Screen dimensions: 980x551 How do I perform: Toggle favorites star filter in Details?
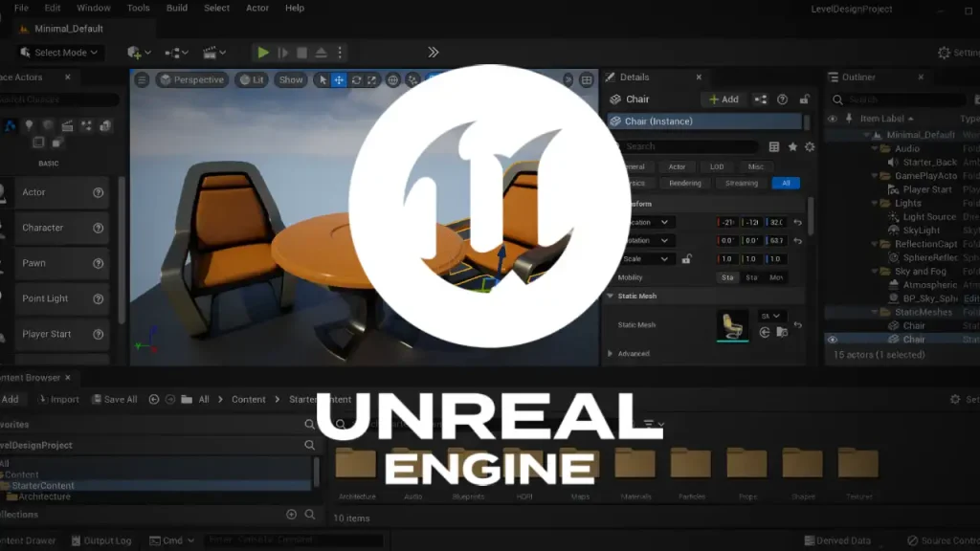[x=792, y=146]
